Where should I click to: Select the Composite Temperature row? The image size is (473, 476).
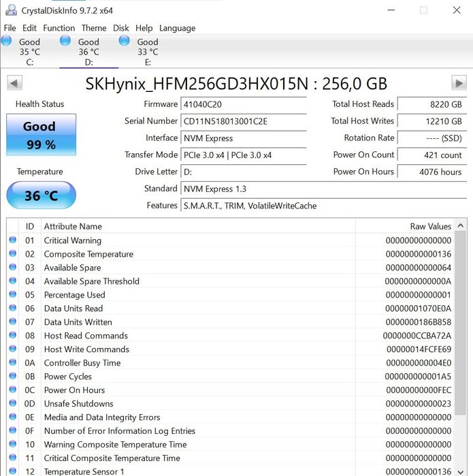point(230,254)
